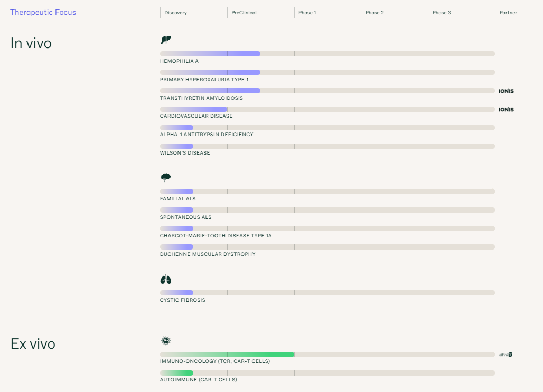The height and width of the screenshot is (392, 543).
Task: Click Ionis logo beside Cardiovascular Disease bar
Action: click(x=506, y=110)
